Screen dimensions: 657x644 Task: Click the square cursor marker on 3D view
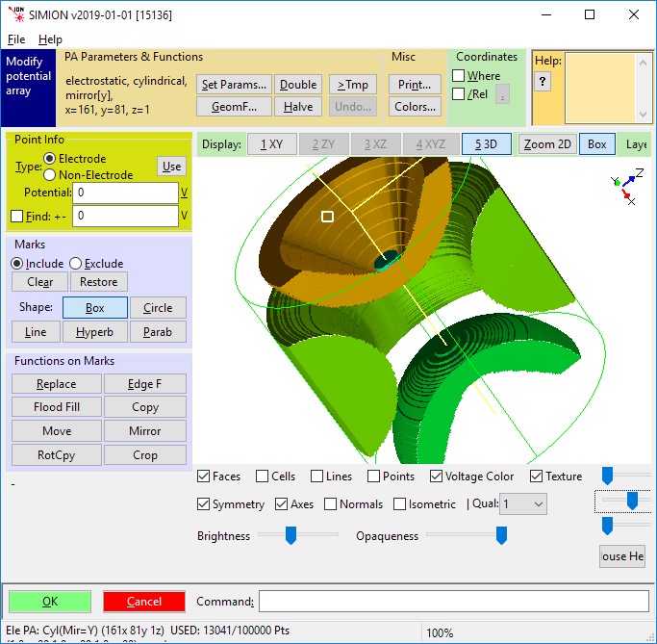click(327, 217)
